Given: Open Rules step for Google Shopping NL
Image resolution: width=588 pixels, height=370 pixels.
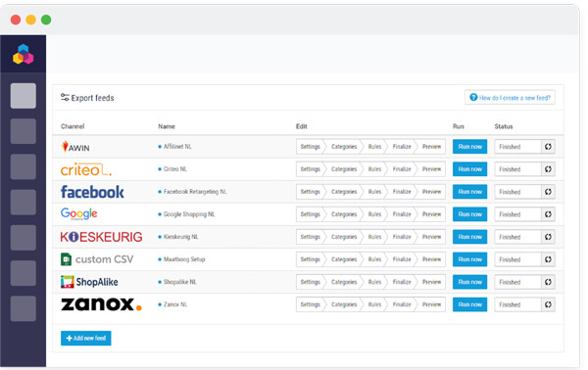Looking at the screenshot, I should [374, 214].
